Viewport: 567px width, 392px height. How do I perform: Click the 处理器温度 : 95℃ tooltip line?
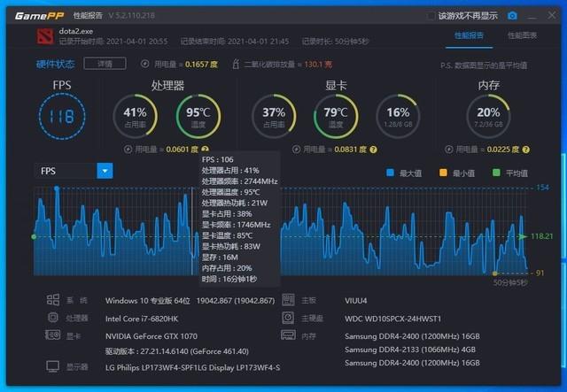point(230,192)
